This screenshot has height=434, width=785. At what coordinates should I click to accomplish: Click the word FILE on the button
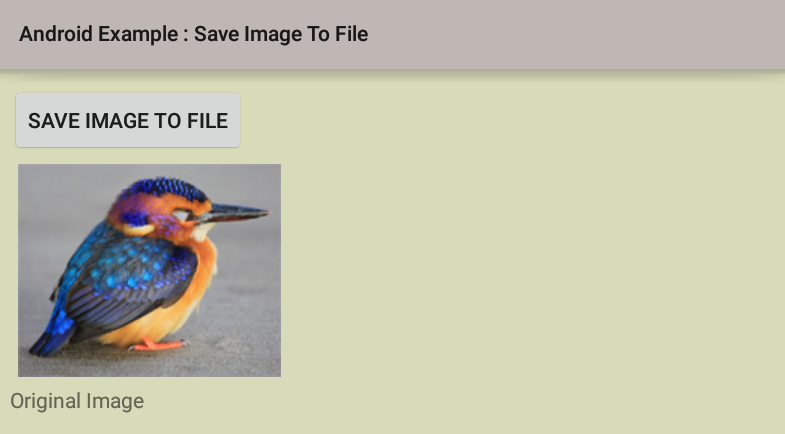[x=207, y=121]
